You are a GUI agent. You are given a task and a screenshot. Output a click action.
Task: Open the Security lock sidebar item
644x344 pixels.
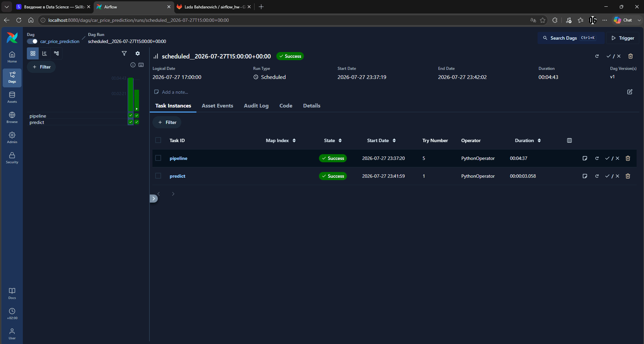[12, 158]
